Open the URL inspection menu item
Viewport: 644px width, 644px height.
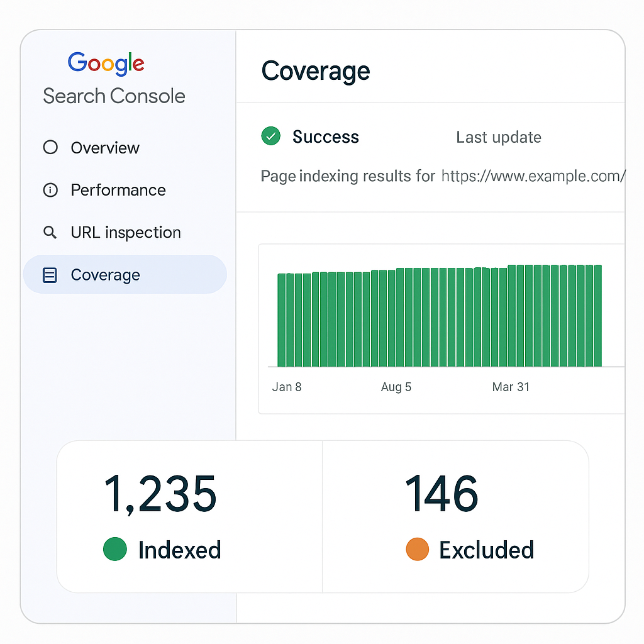125,233
